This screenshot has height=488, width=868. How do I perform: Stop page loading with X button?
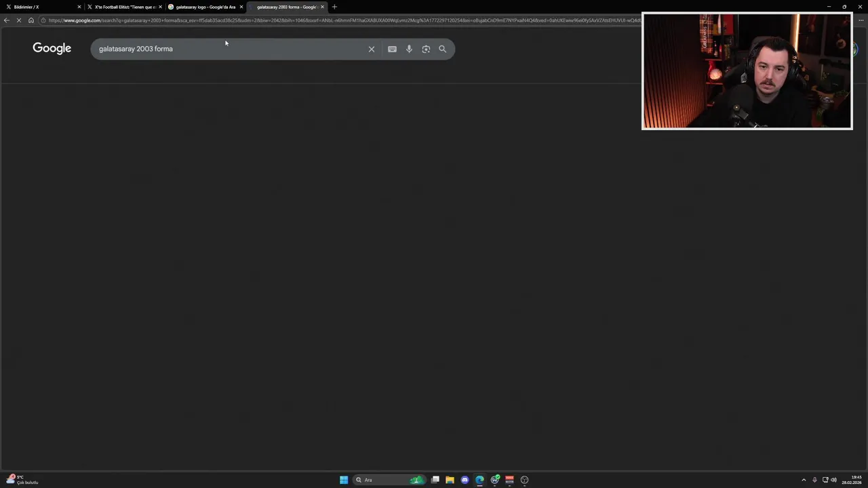tap(19, 20)
